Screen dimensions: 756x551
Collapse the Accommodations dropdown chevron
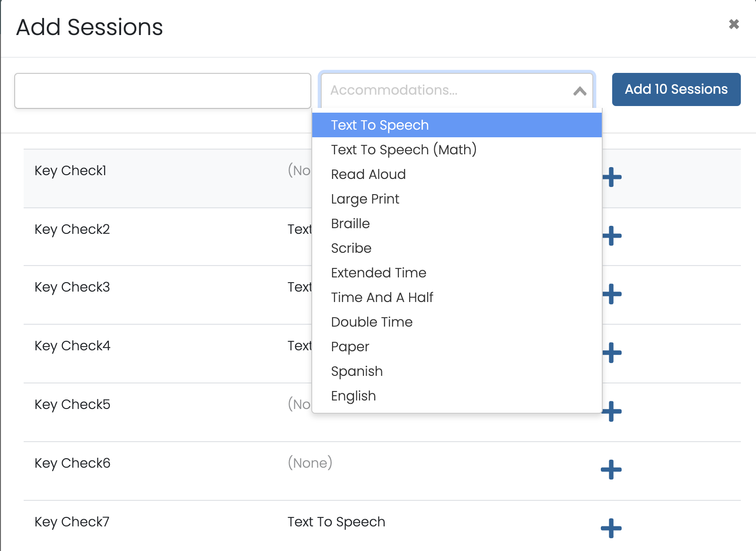(580, 91)
